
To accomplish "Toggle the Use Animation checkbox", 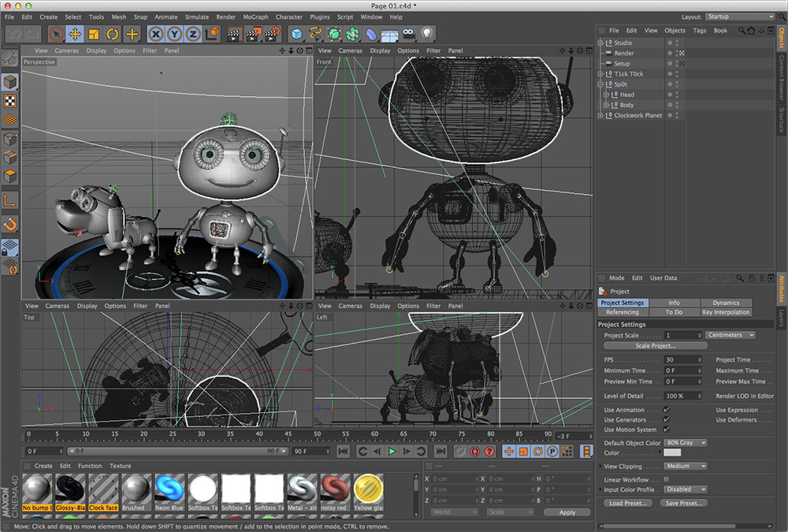I will pyautogui.click(x=667, y=410).
